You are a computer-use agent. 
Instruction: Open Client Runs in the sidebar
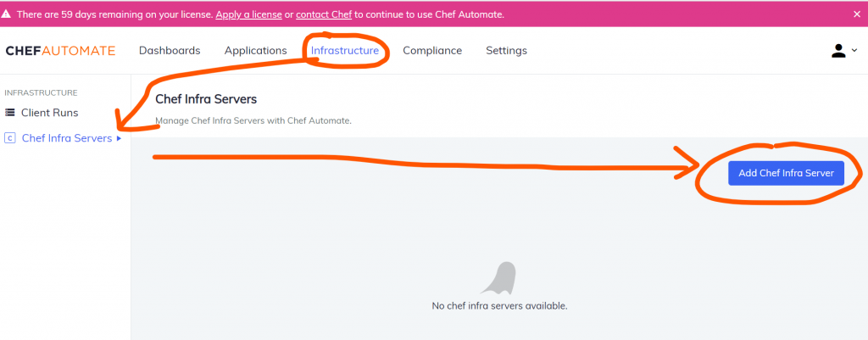point(49,113)
